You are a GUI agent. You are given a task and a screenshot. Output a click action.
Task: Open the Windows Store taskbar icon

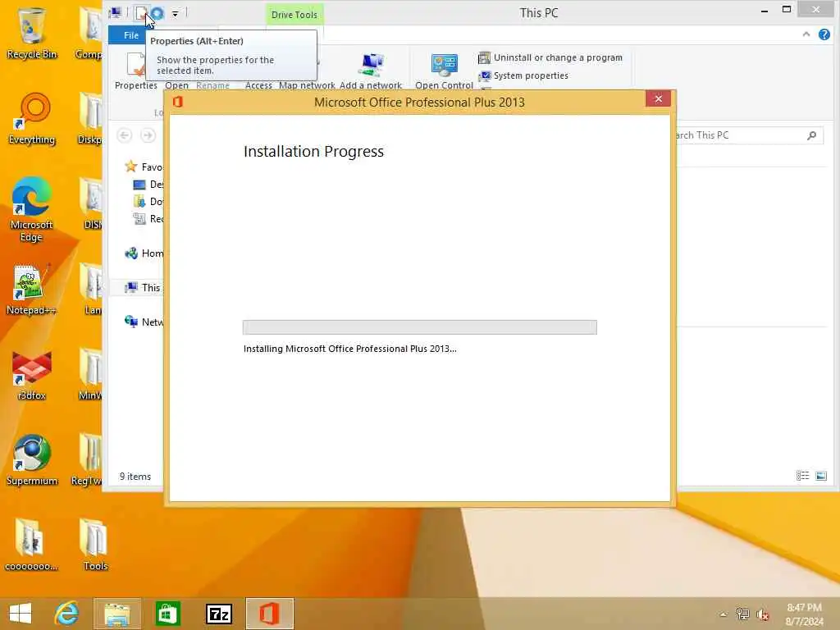[x=167, y=614]
